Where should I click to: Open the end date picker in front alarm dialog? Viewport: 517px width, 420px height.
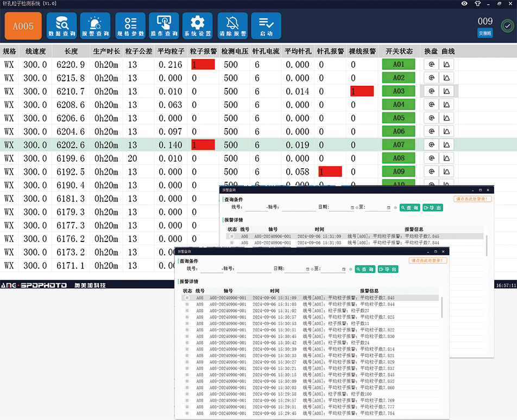(343, 269)
